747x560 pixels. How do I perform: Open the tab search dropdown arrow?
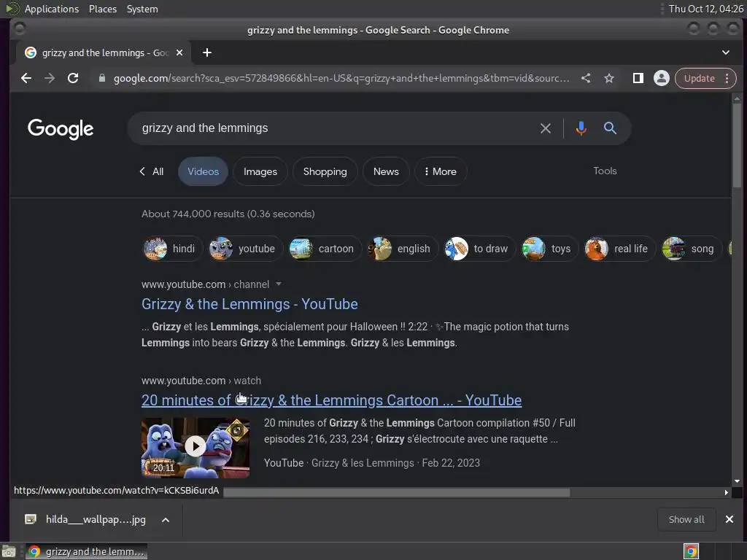point(726,52)
